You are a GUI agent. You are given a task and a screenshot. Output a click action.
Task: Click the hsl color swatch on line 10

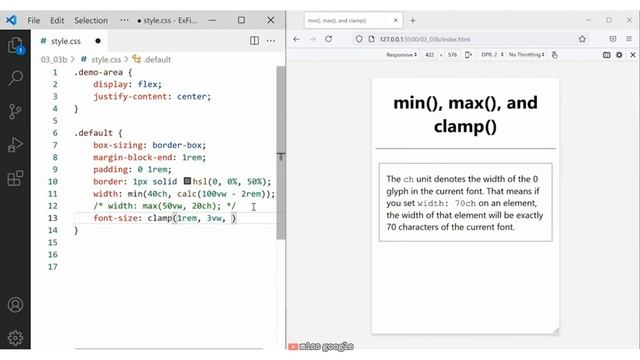187,181
